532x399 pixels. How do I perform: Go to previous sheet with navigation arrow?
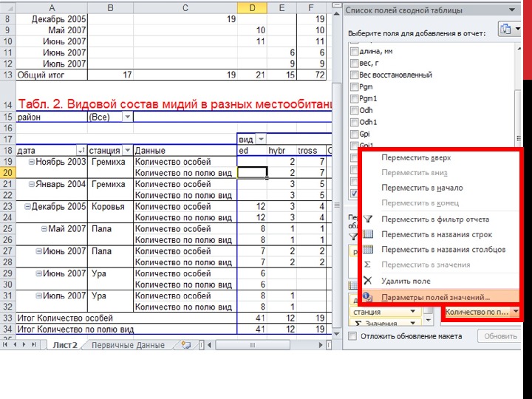point(15,345)
